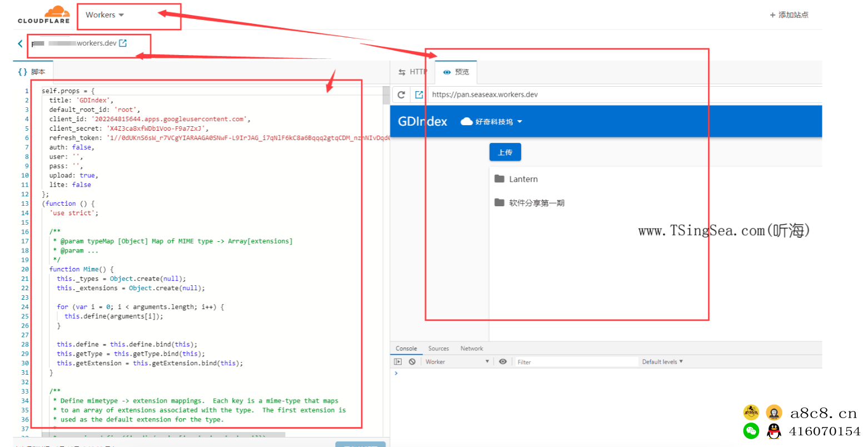Click the 'upload: true' code line
This screenshot has height=447, width=868.
click(73, 175)
